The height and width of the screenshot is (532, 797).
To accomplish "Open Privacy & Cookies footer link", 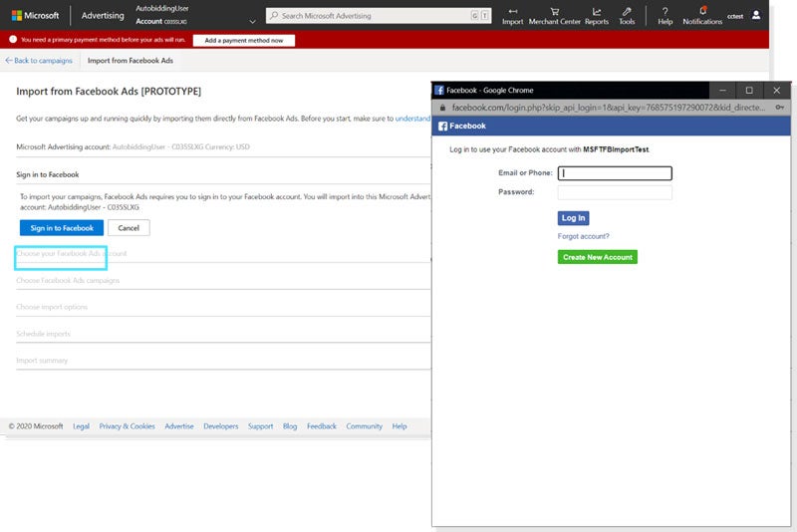I will 128,426.
